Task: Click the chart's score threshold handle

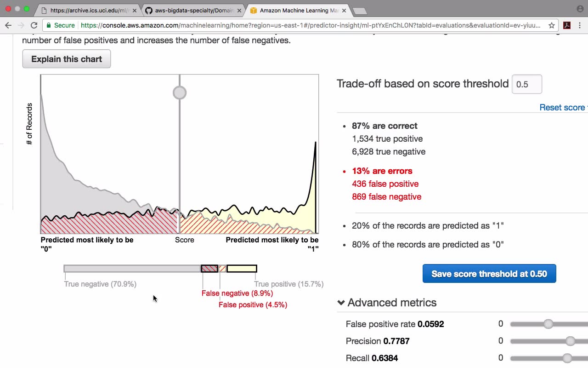Action: coord(180,93)
